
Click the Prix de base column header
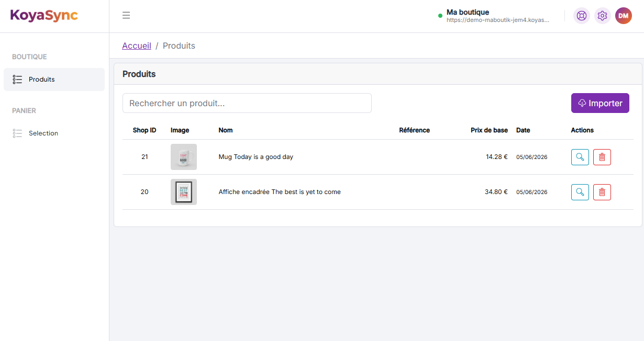(x=489, y=130)
